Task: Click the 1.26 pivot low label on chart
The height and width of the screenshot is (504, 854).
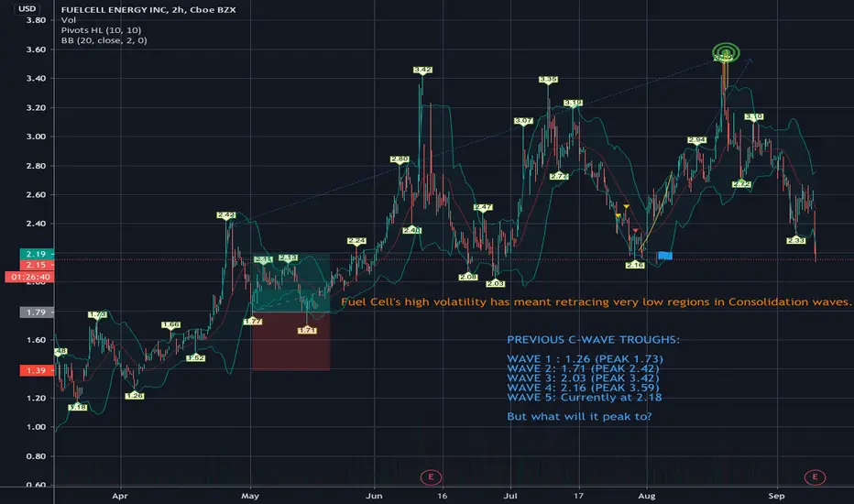Action: coord(134,396)
